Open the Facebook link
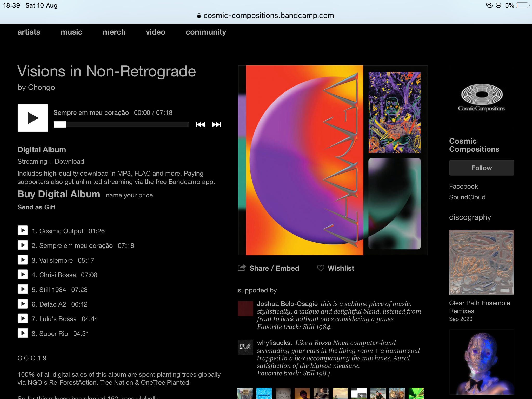 coord(463,186)
